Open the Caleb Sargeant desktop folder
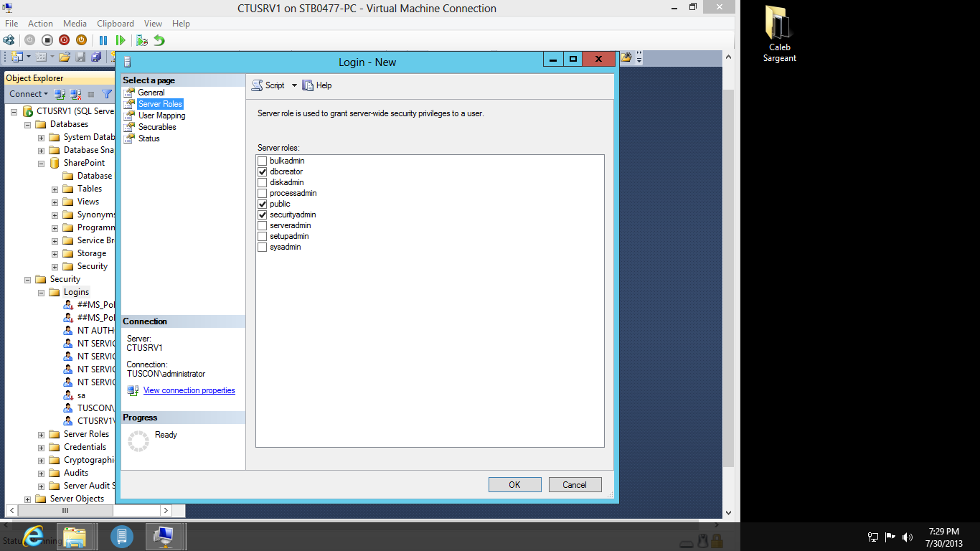The height and width of the screenshot is (551, 980). [779, 34]
